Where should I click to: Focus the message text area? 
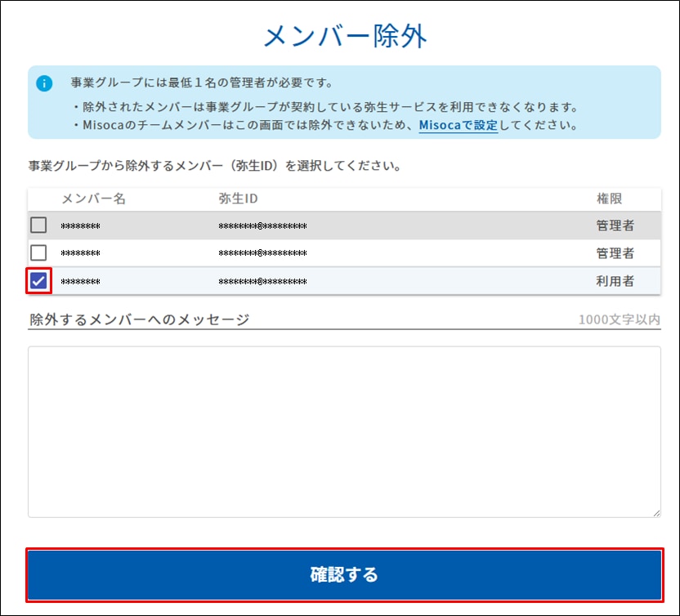(x=343, y=431)
